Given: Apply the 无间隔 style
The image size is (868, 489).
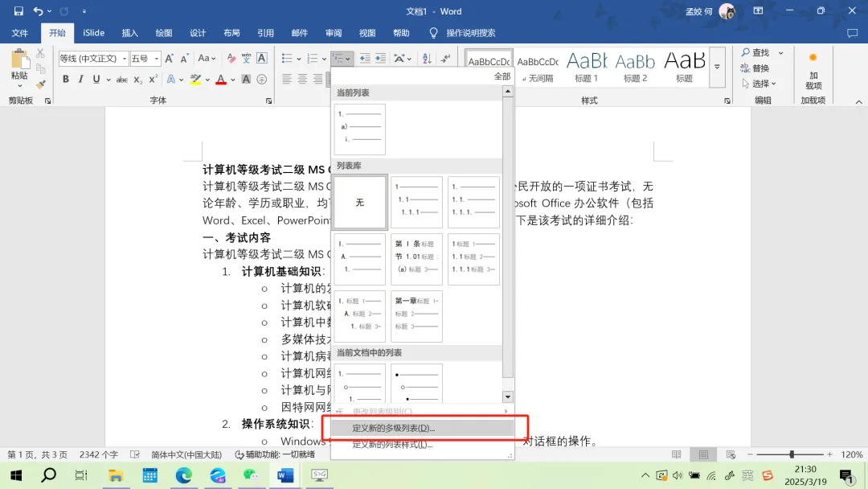Looking at the screenshot, I should [538, 67].
